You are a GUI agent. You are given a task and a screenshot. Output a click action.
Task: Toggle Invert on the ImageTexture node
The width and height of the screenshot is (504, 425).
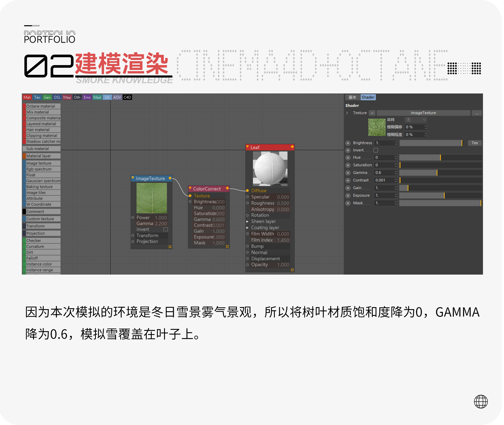[165, 229]
